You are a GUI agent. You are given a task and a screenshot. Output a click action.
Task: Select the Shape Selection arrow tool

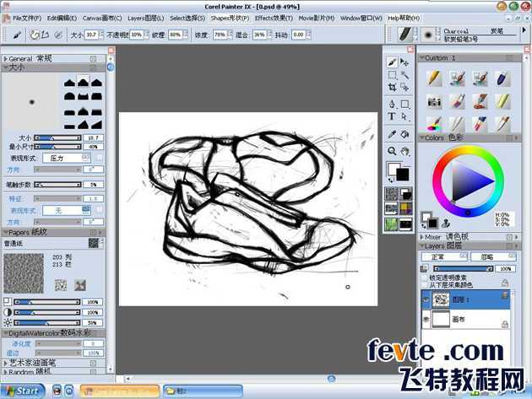404,116
